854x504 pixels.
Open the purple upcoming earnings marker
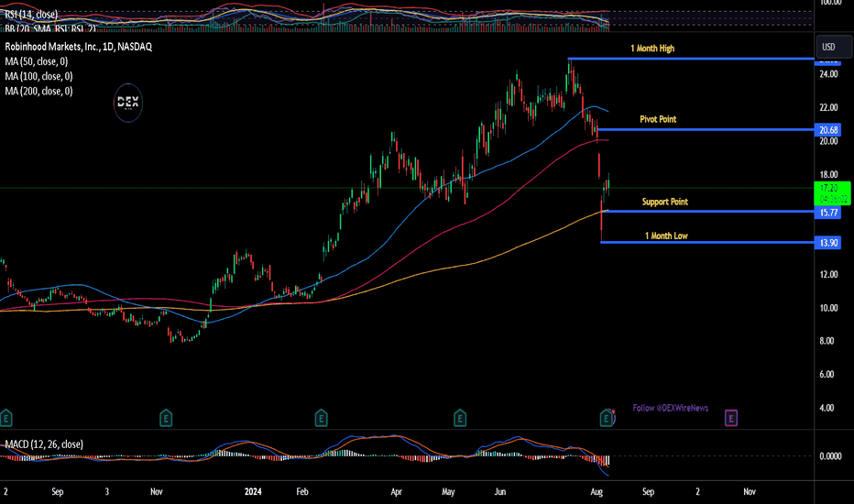(731, 418)
